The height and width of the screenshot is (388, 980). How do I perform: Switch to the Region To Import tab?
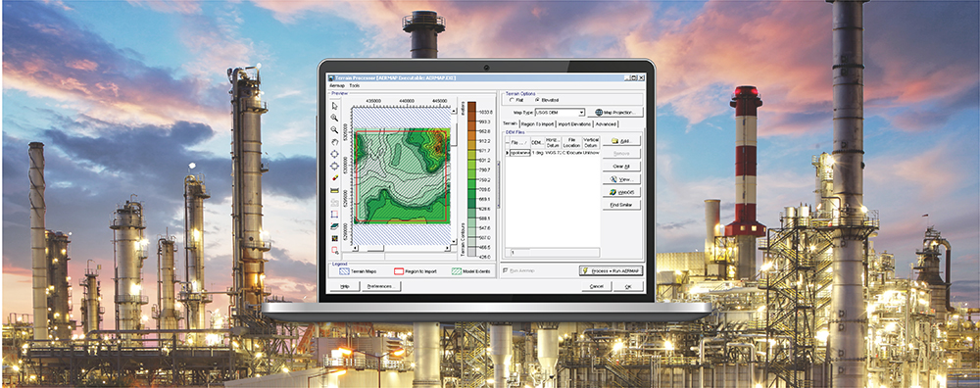tap(537, 124)
